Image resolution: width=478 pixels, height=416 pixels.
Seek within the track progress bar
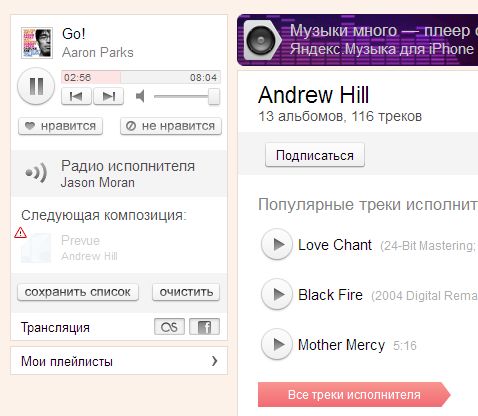tap(141, 77)
